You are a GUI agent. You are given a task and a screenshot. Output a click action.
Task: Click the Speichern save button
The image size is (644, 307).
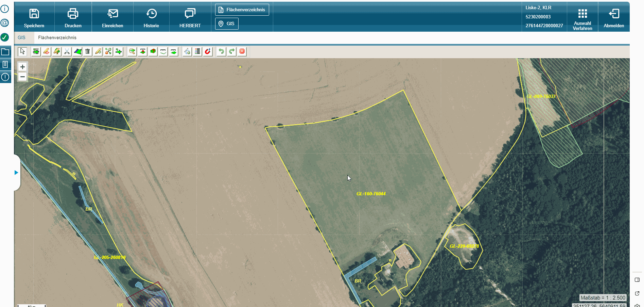(x=34, y=18)
